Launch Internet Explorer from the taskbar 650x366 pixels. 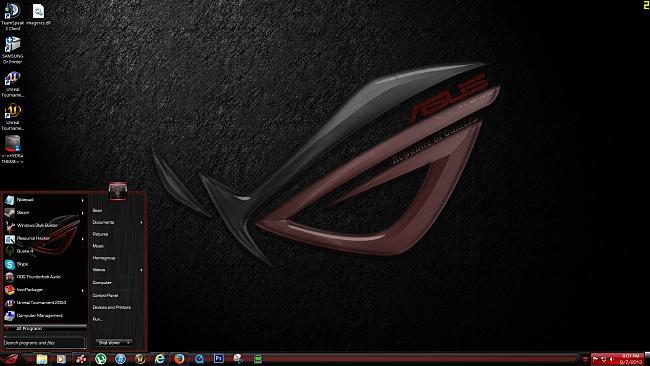(160, 359)
